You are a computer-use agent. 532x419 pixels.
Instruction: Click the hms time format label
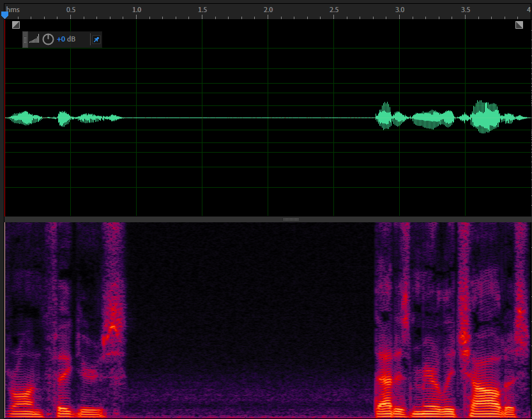(x=13, y=10)
